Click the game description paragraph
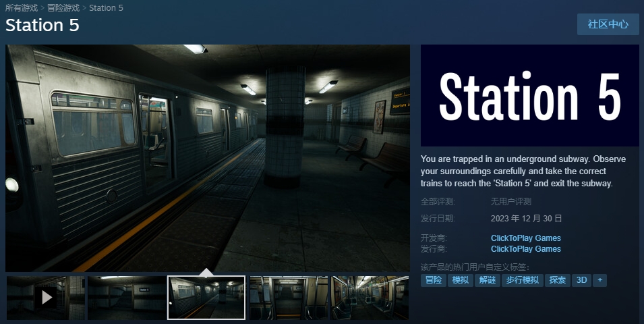 [x=523, y=171]
